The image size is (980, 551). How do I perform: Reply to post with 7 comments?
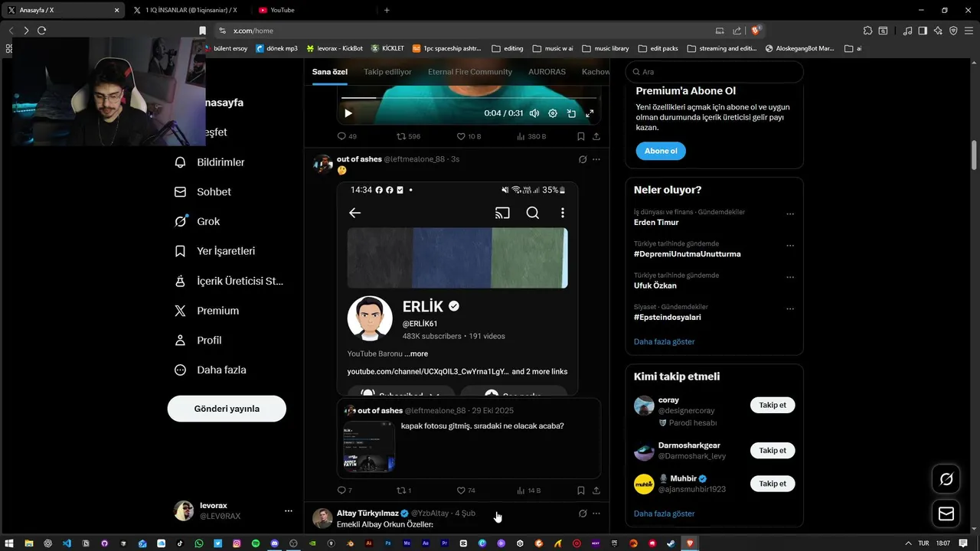point(345,491)
